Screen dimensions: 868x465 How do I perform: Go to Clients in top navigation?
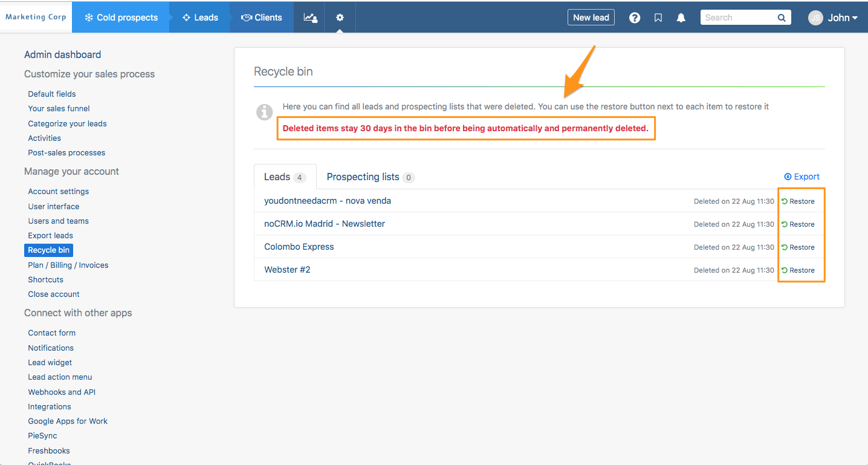click(x=262, y=18)
